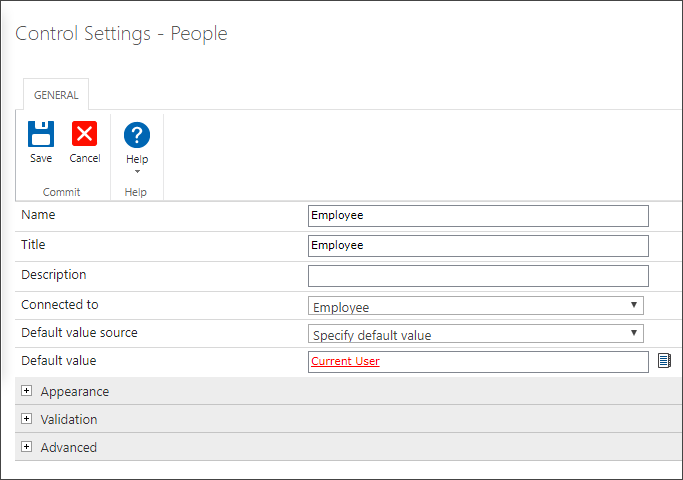This screenshot has height=480, width=683.
Task: Focus the Title text field
Action: pos(478,246)
